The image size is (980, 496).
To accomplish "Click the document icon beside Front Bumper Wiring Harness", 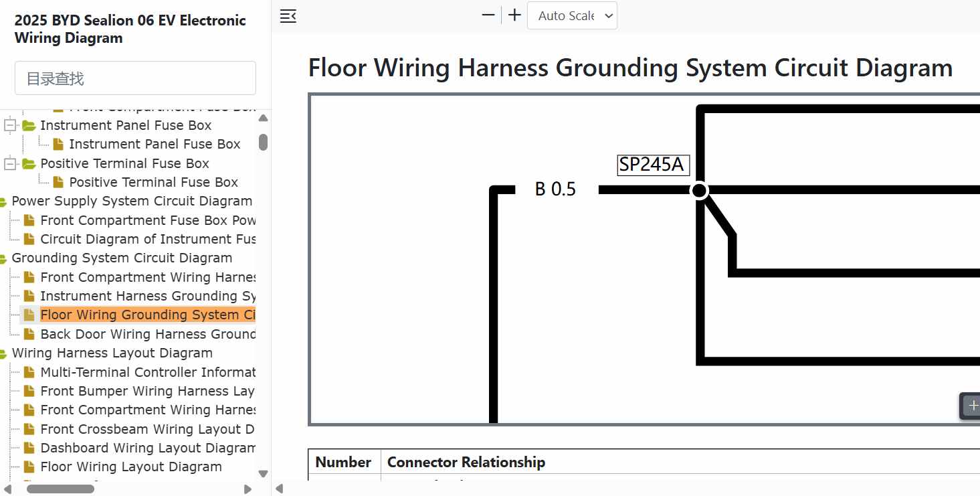I will [x=29, y=391].
